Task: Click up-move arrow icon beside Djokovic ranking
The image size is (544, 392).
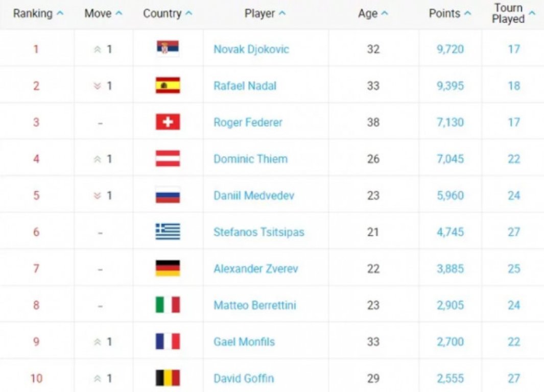Action: click(98, 50)
